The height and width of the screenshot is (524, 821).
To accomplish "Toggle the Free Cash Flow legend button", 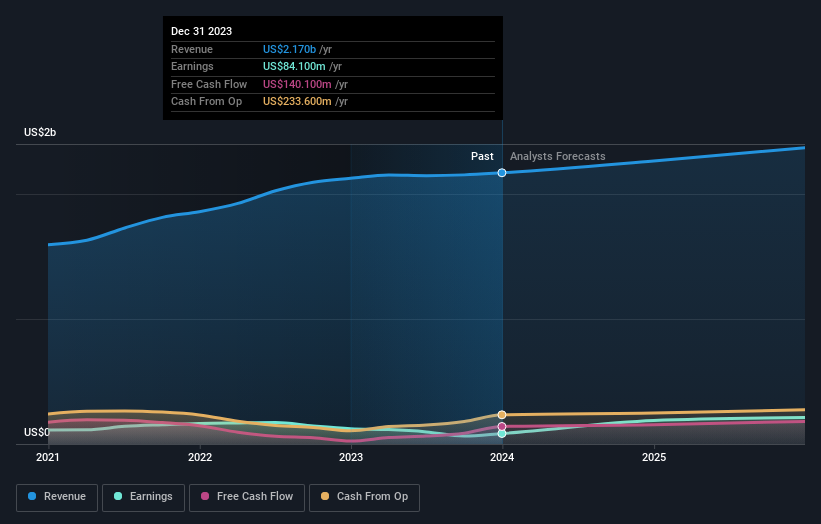I will coord(247,497).
